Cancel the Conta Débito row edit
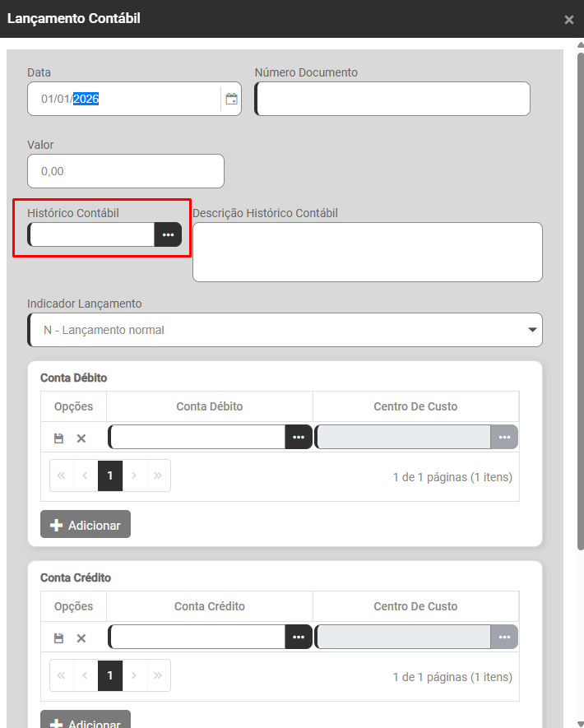The image size is (584, 728). [x=81, y=438]
